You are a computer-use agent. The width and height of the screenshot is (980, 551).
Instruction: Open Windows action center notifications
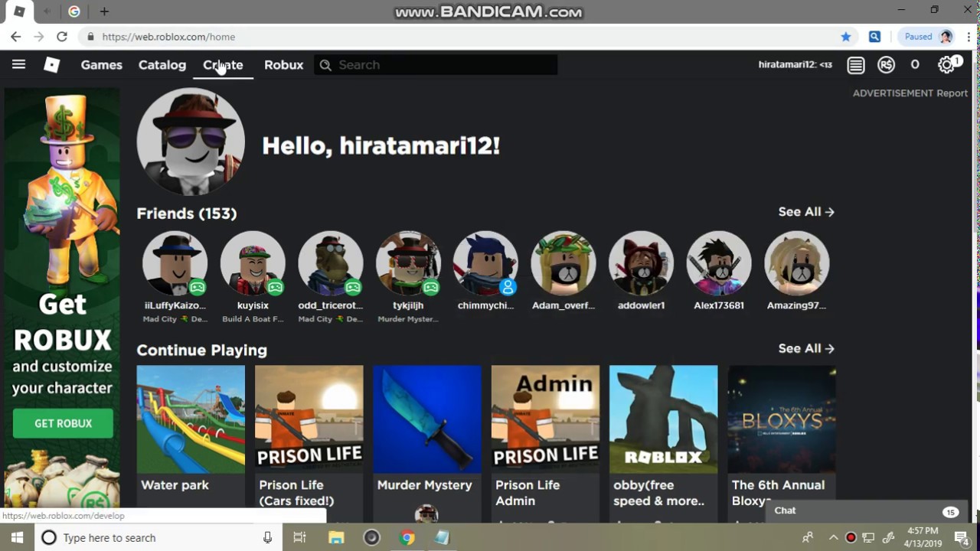pyautogui.click(x=962, y=538)
